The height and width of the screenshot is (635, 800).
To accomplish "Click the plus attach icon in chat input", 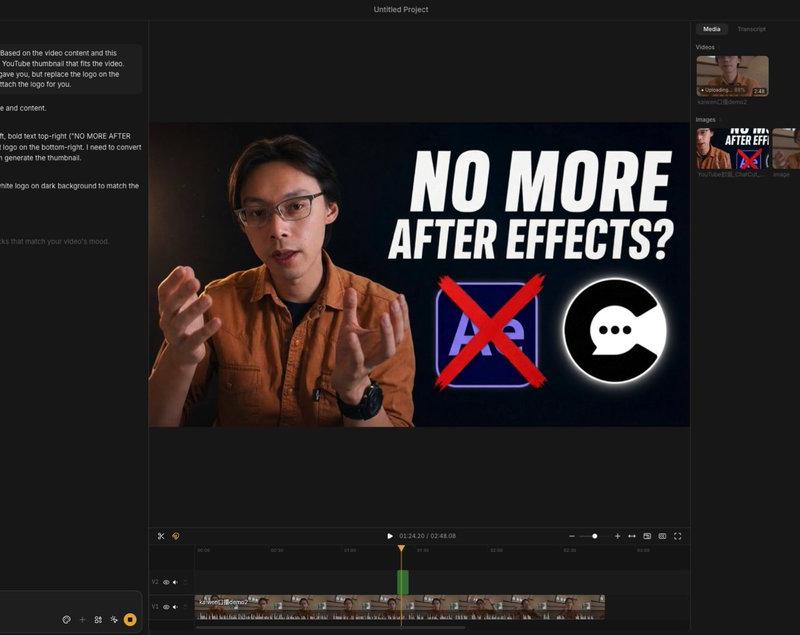I will point(82,619).
